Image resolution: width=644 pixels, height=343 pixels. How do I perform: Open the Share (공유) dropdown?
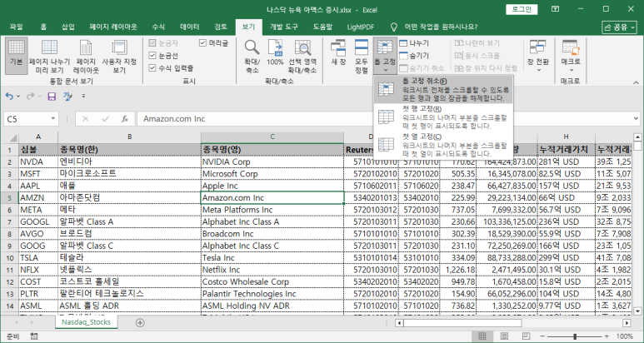click(619, 27)
